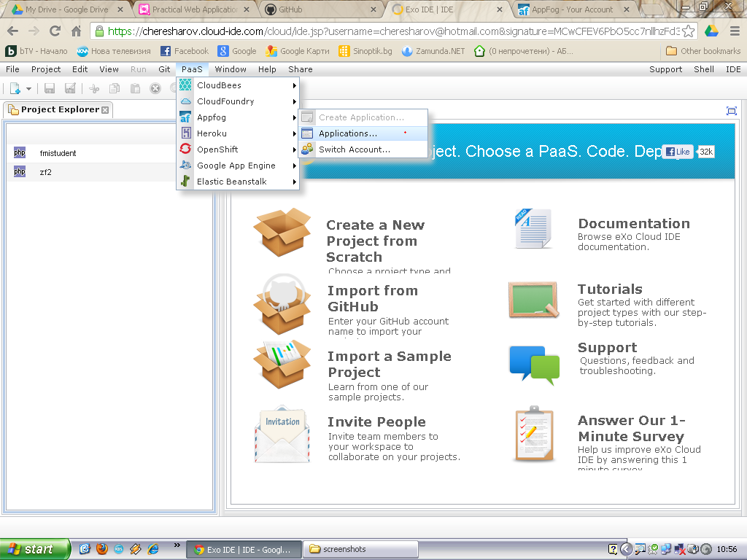Close the Project Explorer tab
The image size is (747, 560).
pyautogui.click(x=105, y=110)
